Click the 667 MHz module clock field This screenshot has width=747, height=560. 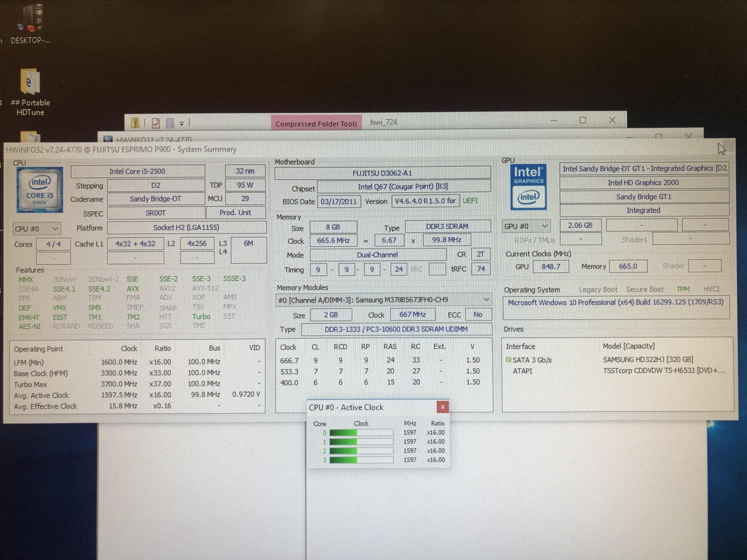tap(413, 314)
